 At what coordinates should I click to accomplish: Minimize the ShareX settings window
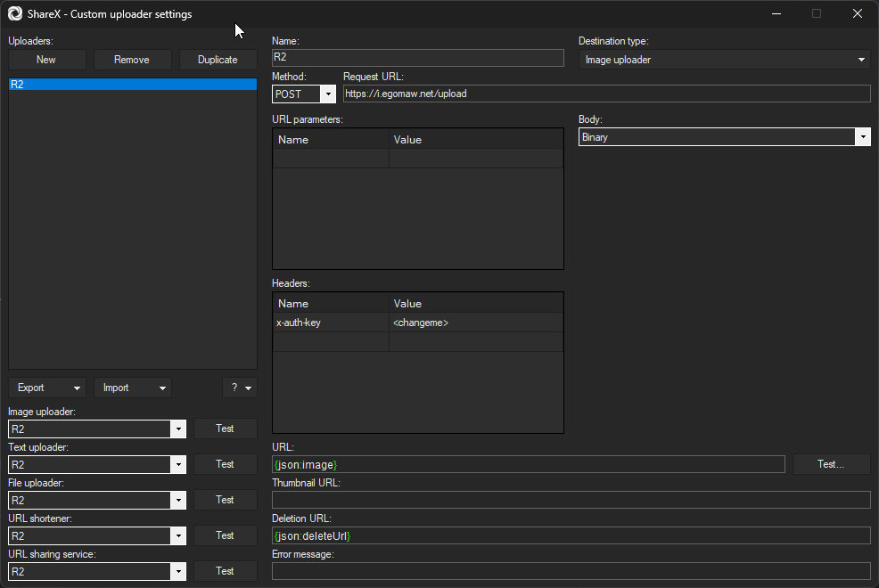[x=776, y=13]
